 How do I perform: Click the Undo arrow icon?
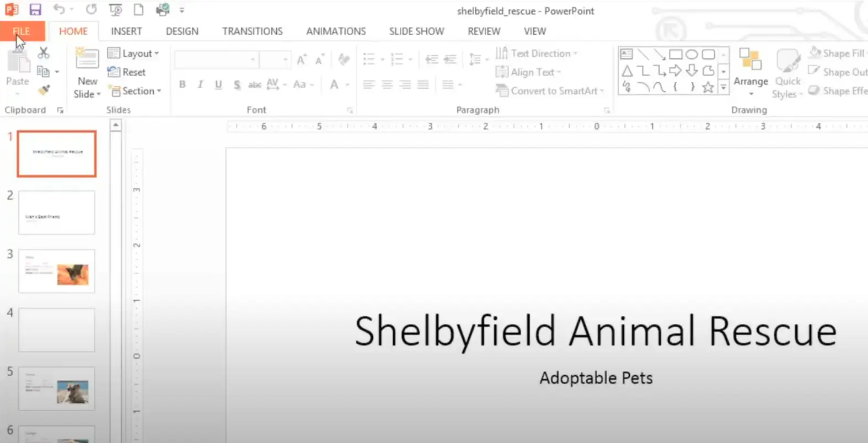coord(59,9)
